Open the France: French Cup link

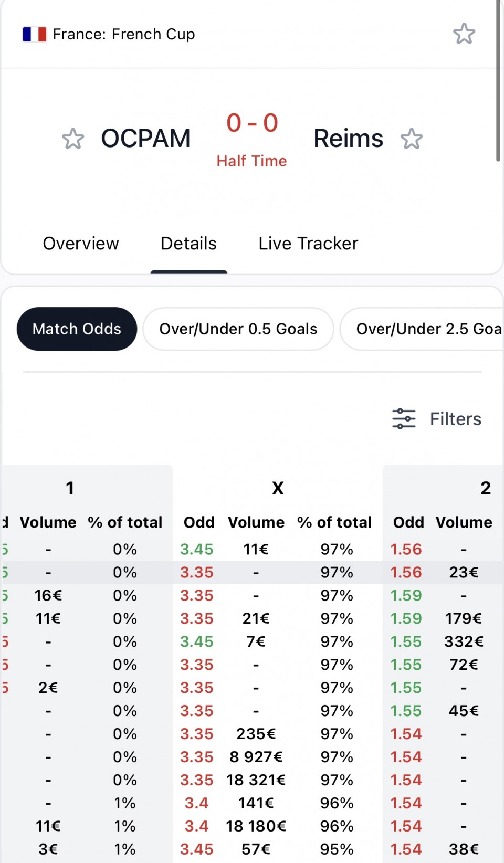pyautogui.click(x=124, y=35)
